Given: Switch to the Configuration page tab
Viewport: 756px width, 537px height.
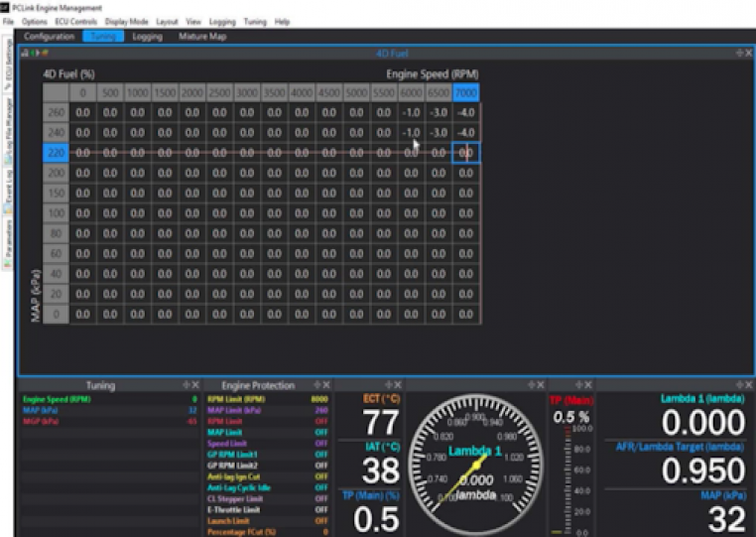Looking at the screenshot, I should click(x=50, y=36).
